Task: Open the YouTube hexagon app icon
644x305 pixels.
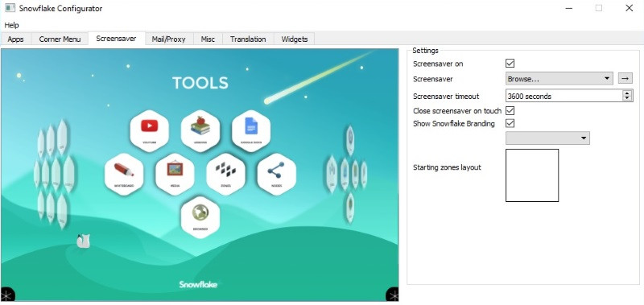Action: click(x=149, y=131)
